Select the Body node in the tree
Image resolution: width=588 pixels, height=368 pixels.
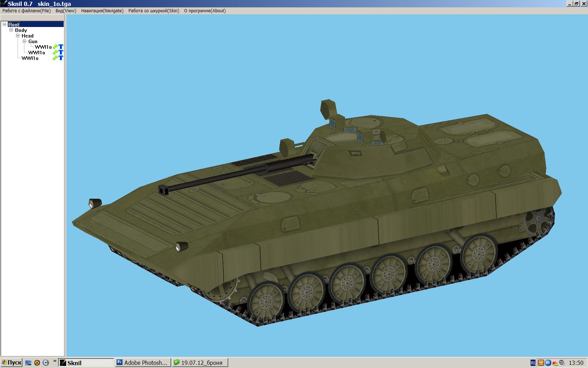point(21,30)
